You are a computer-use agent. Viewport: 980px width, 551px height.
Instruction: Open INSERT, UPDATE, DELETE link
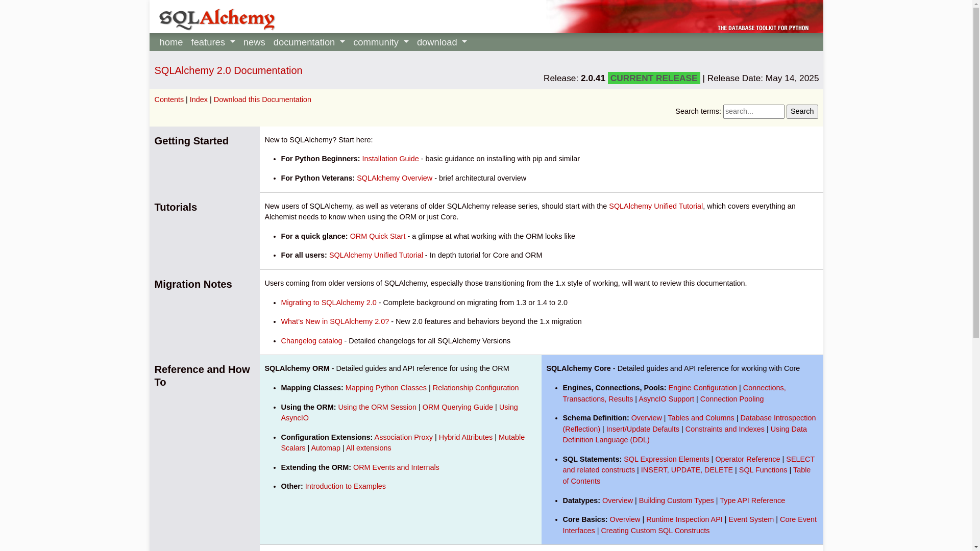pos(687,470)
